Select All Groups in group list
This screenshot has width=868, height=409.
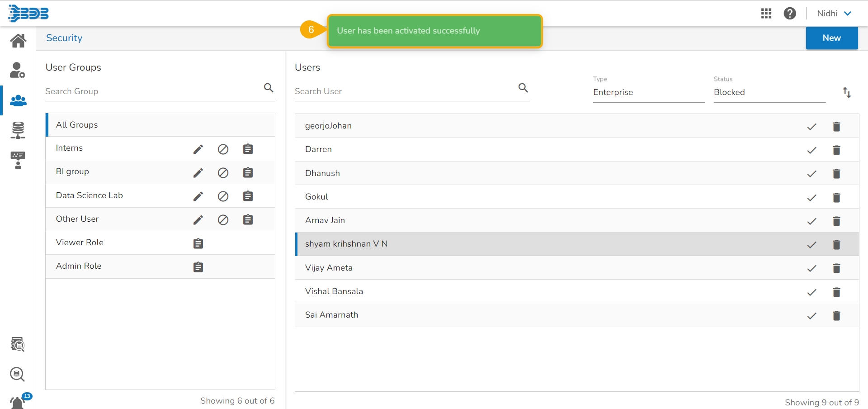(x=77, y=125)
